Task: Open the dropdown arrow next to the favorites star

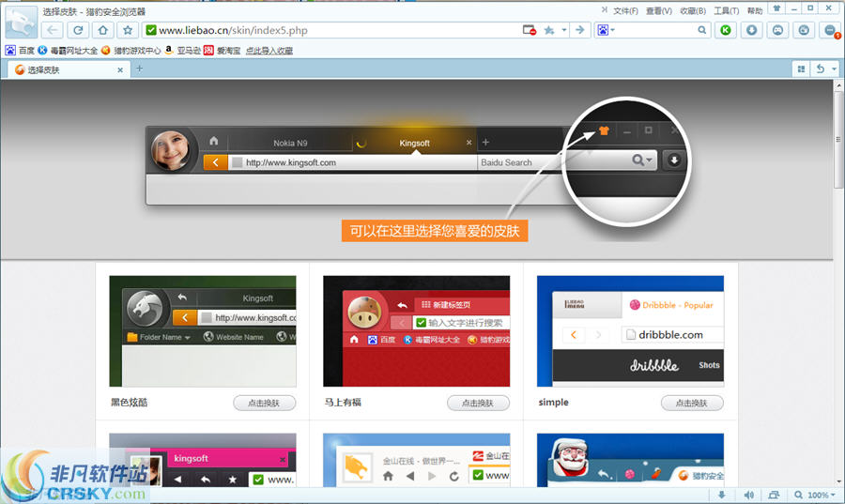Action: coord(563,30)
